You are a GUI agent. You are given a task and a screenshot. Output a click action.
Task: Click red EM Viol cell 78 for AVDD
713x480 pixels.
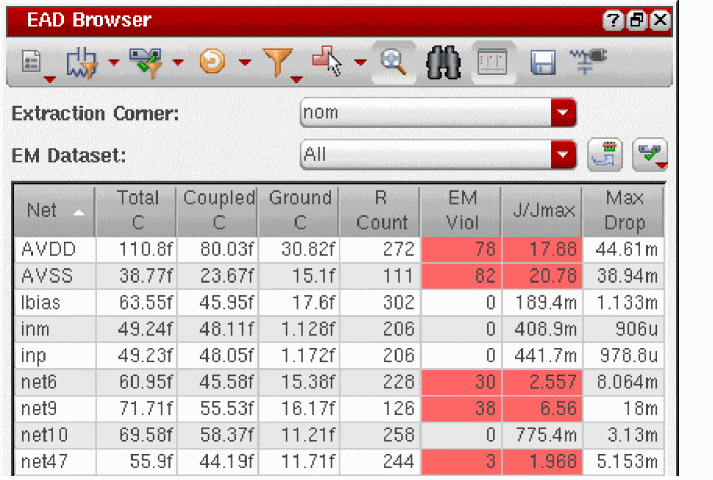pyautogui.click(x=461, y=250)
